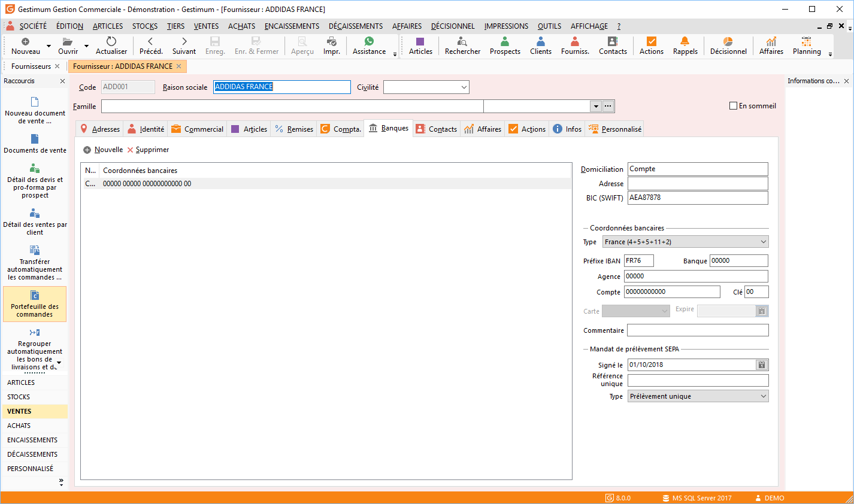Image resolution: width=854 pixels, height=504 pixels.
Task: Open Articles from the toolbar
Action: click(420, 46)
